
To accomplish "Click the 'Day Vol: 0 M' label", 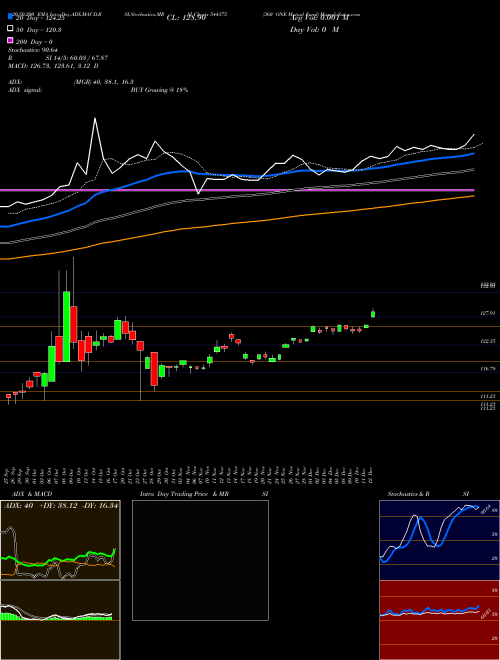I will [x=314, y=30].
